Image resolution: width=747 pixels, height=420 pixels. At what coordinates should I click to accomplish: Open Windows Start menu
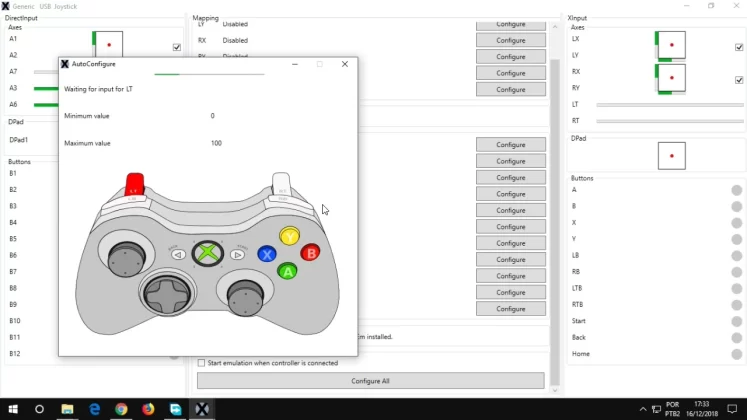pyautogui.click(x=13, y=409)
